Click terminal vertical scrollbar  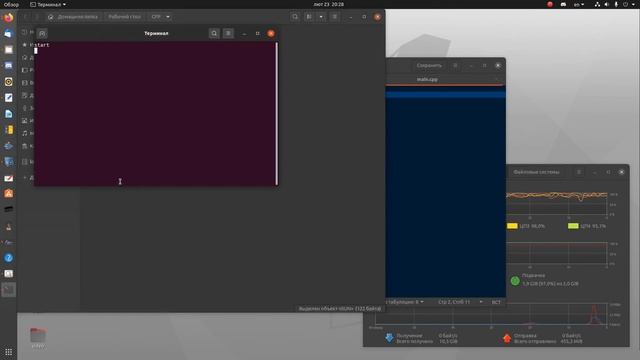coord(277,113)
